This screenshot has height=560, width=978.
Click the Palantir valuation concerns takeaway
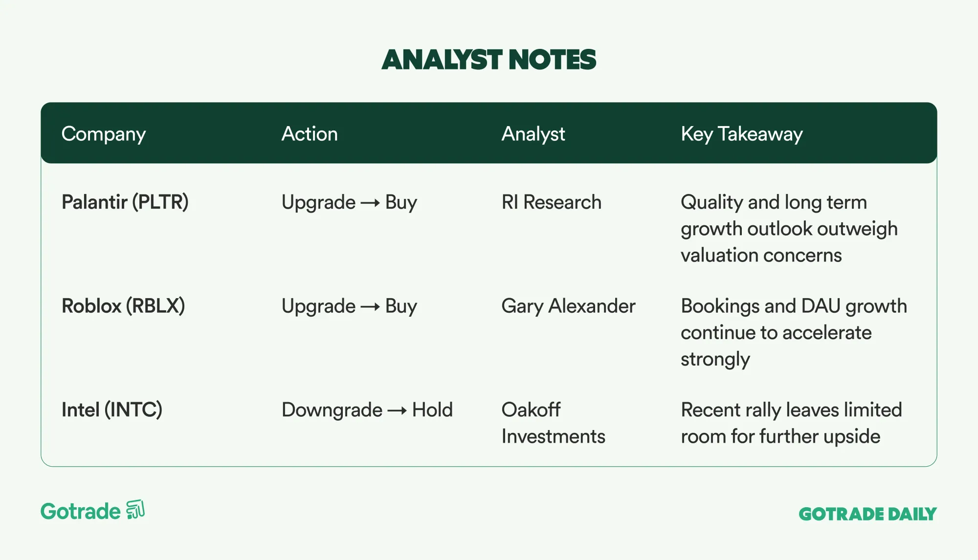[x=789, y=229]
